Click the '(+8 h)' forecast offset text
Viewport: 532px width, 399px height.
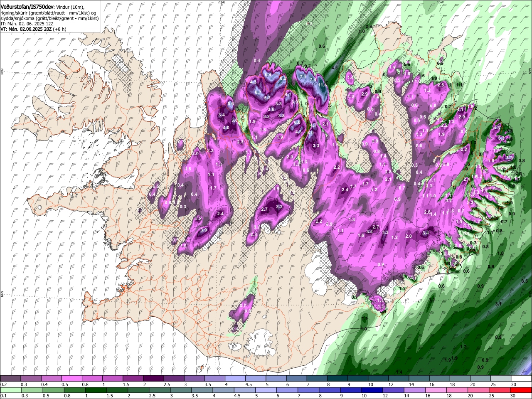pyautogui.click(x=59, y=30)
